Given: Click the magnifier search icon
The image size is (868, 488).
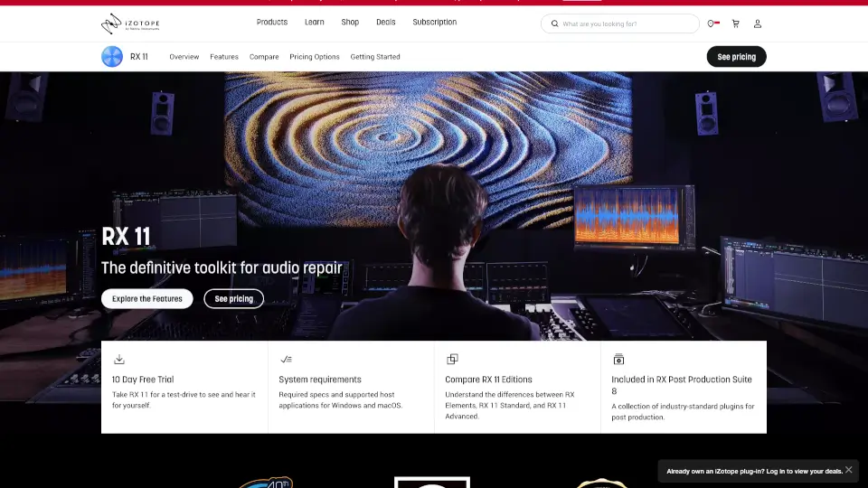Looking at the screenshot, I should click(553, 24).
